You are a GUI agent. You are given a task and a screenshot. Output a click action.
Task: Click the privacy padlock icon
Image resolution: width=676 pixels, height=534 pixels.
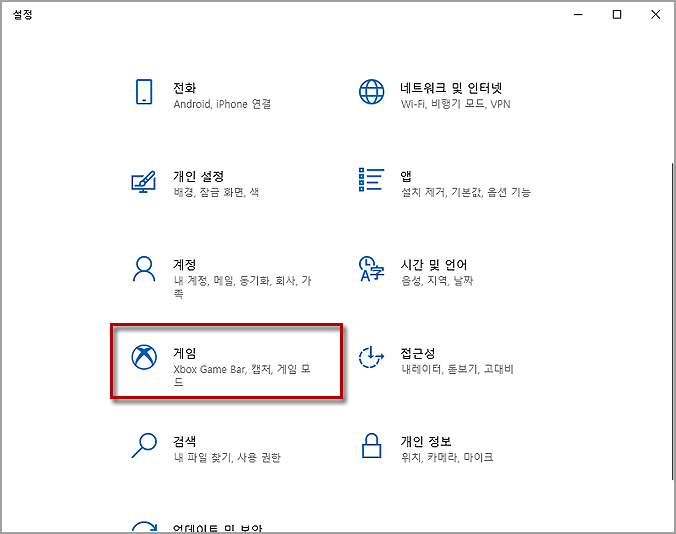pos(371,446)
